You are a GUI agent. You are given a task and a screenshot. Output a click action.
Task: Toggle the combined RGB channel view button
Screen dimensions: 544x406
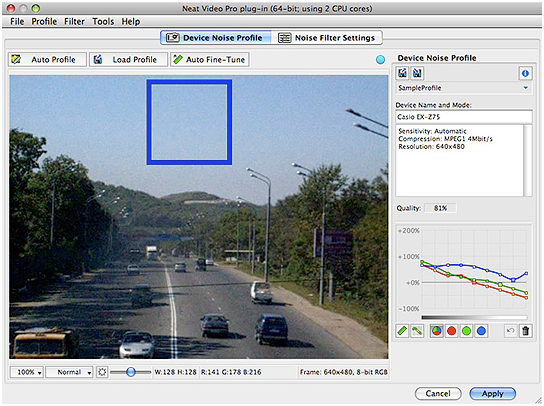[436, 331]
